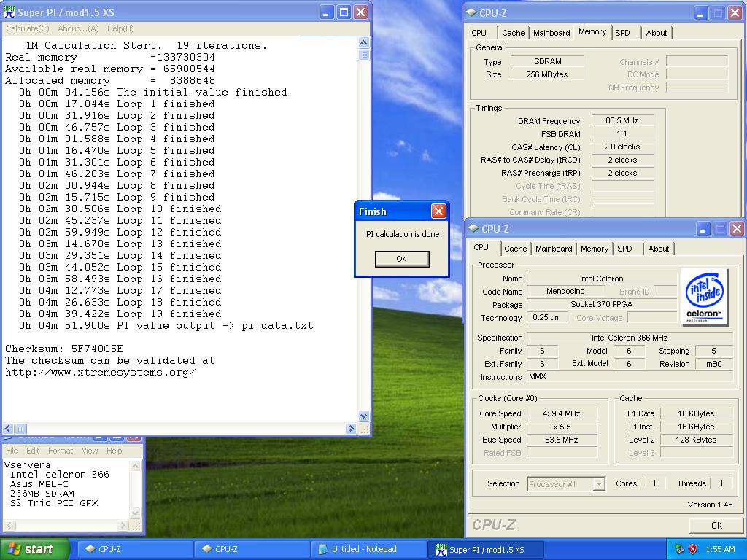The height and width of the screenshot is (560, 747).
Task: Open Notepad File menu
Action: 12,451
